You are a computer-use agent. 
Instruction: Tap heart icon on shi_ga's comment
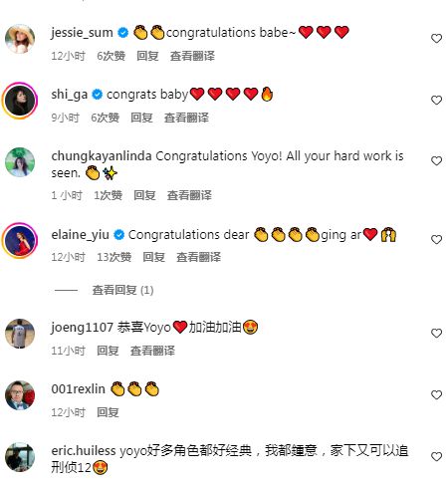coord(436,100)
